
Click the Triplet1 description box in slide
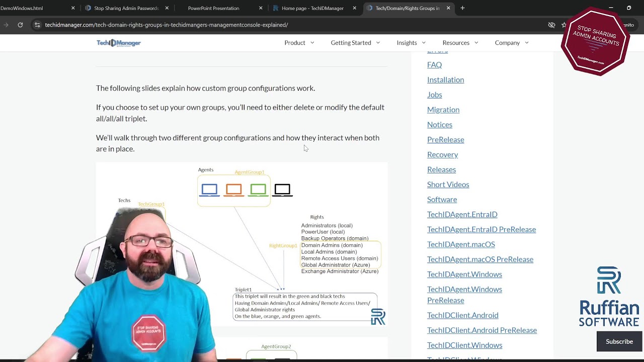[x=305, y=307]
